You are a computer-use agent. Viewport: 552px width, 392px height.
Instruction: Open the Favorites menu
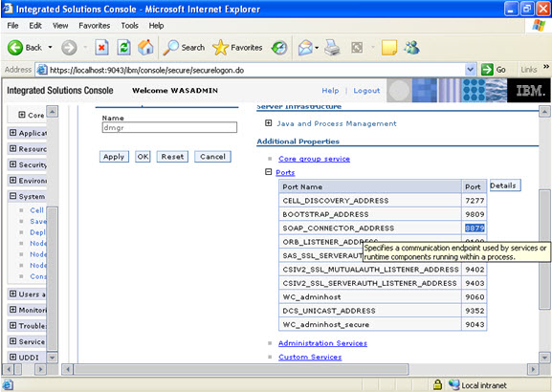(95, 26)
